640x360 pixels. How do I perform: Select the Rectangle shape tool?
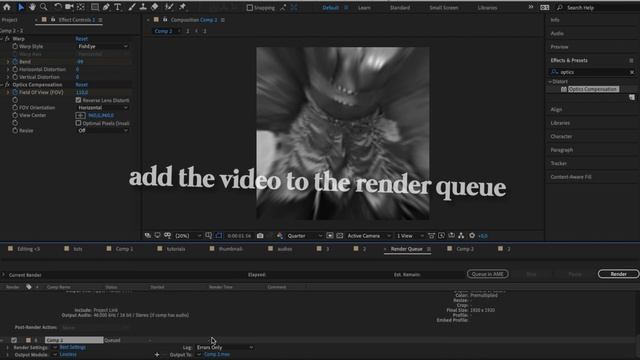coord(95,7)
